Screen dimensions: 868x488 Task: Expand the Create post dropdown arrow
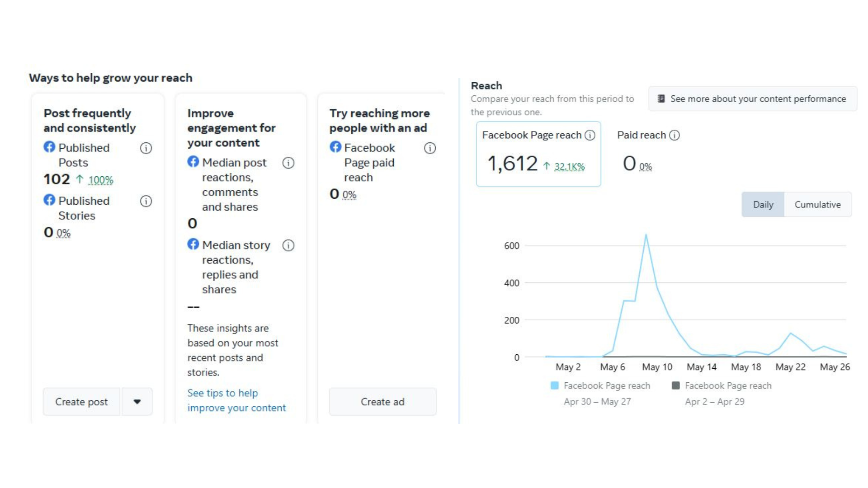click(137, 402)
